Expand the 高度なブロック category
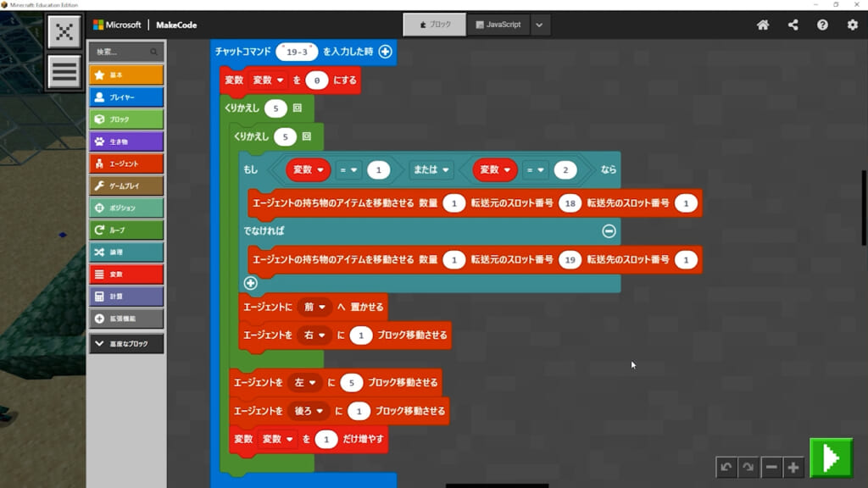 coord(126,344)
